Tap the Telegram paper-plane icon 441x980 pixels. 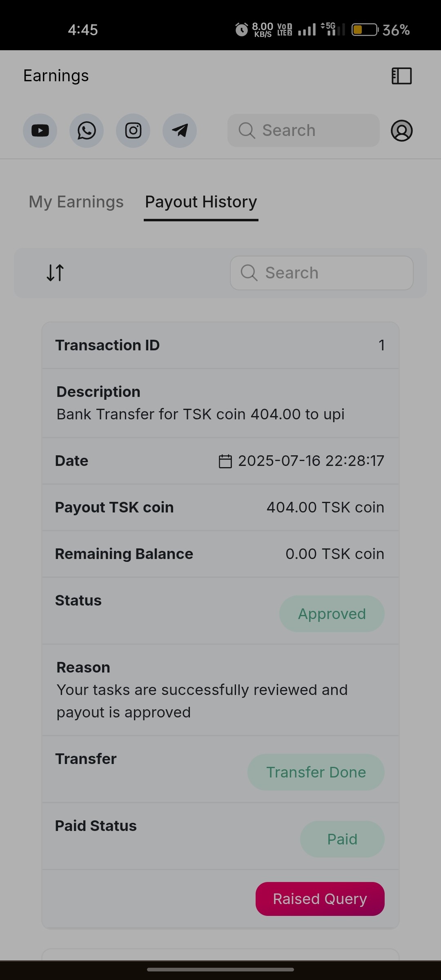coord(180,131)
